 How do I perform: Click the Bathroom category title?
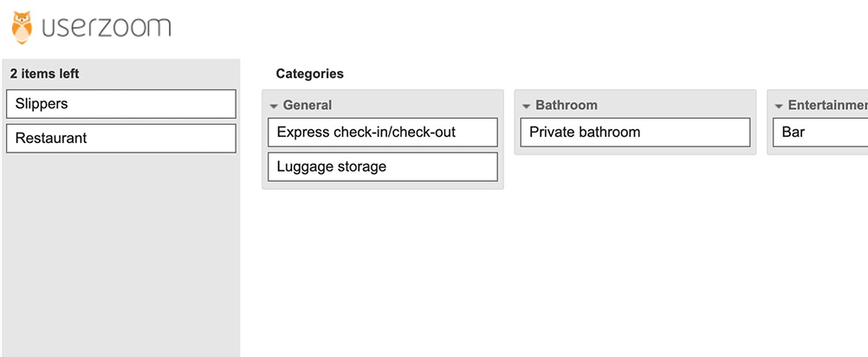pyautogui.click(x=567, y=105)
